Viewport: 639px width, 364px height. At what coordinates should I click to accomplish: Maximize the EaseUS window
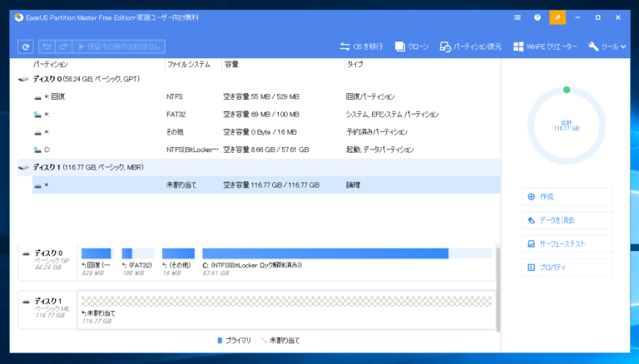(597, 17)
